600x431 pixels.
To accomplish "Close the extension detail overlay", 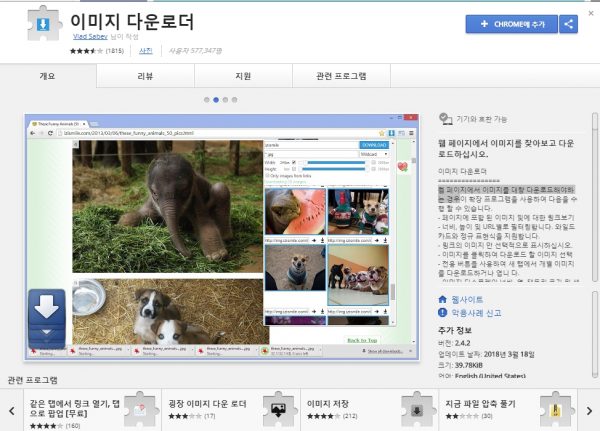I will click(x=591, y=13).
